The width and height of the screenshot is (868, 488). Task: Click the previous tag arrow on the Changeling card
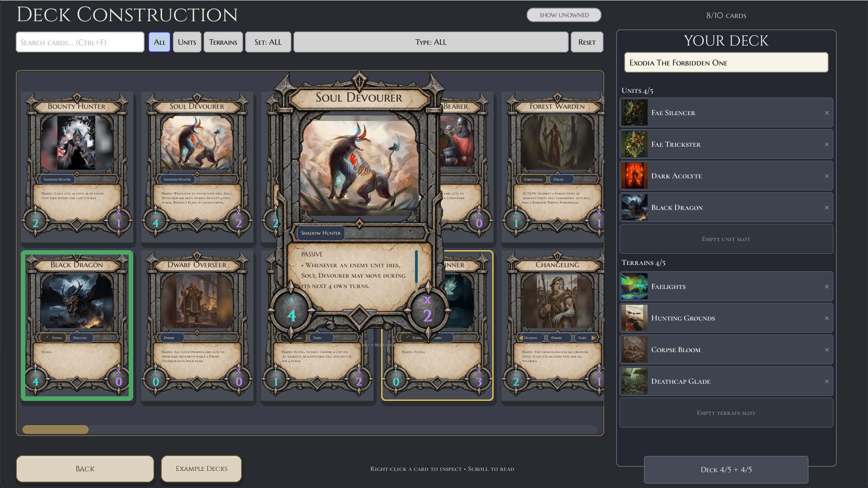521,338
